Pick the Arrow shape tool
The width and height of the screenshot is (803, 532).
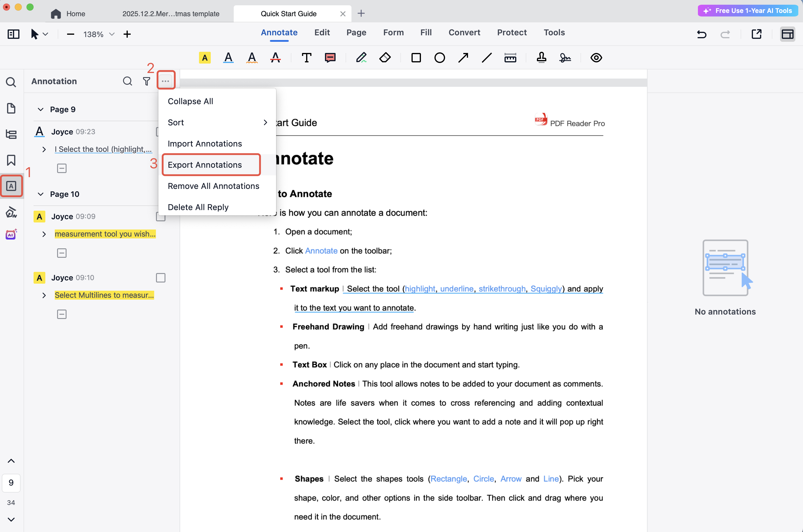click(x=463, y=58)
